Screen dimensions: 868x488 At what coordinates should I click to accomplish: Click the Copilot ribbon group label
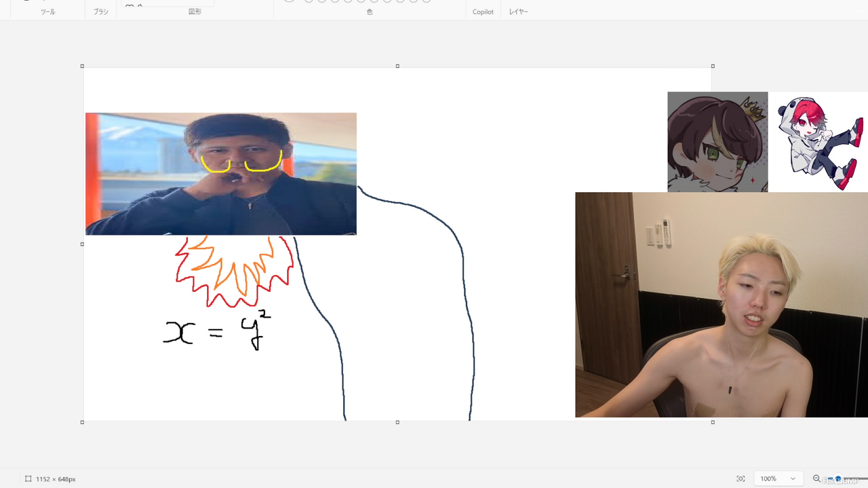pyautogui.click(x=483, y=12)
